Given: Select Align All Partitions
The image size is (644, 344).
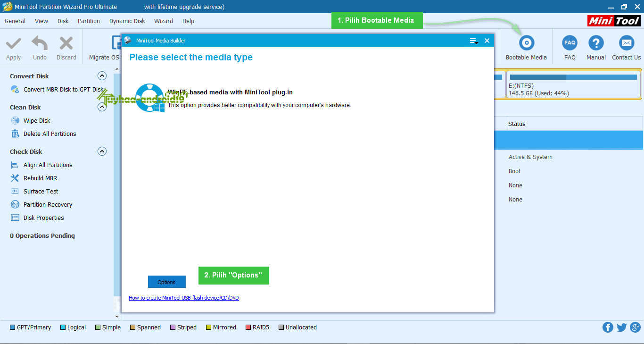Looking at the screenshot, I should click(x=41, y=165).
